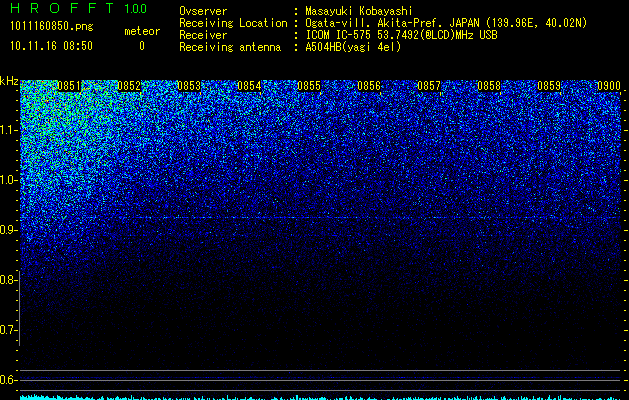Click the kHz axis unit label

[9, 81]
